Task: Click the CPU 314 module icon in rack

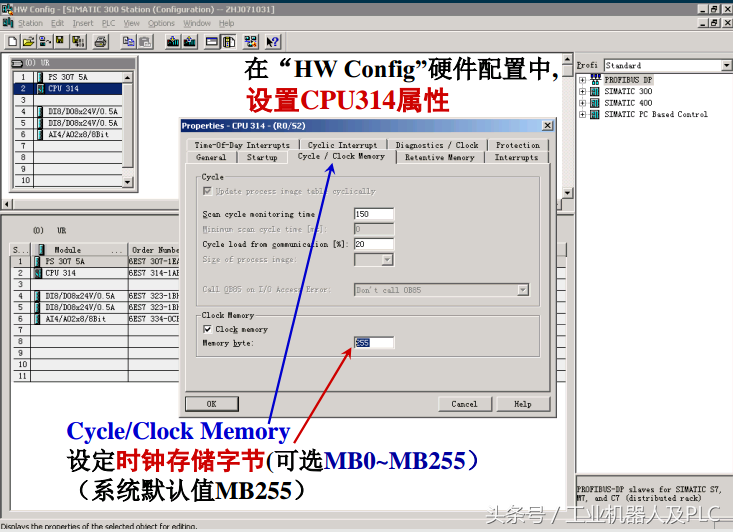Action: click(41, 88)
